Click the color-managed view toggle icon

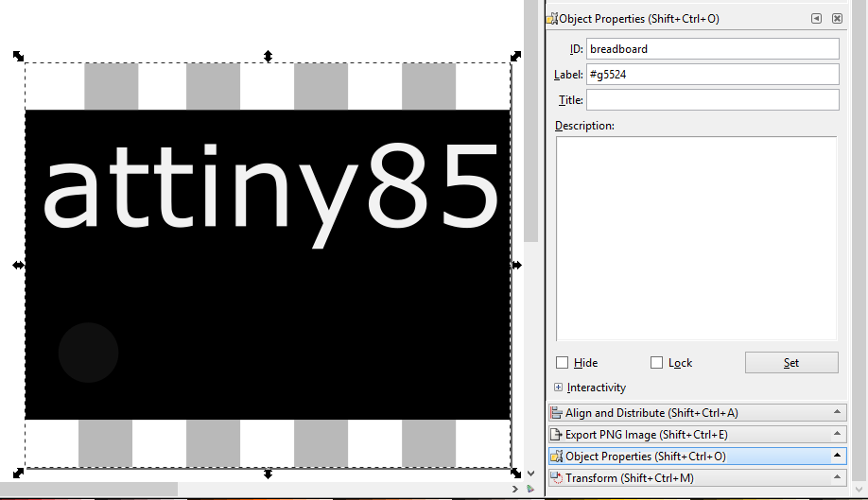[530, 489]
